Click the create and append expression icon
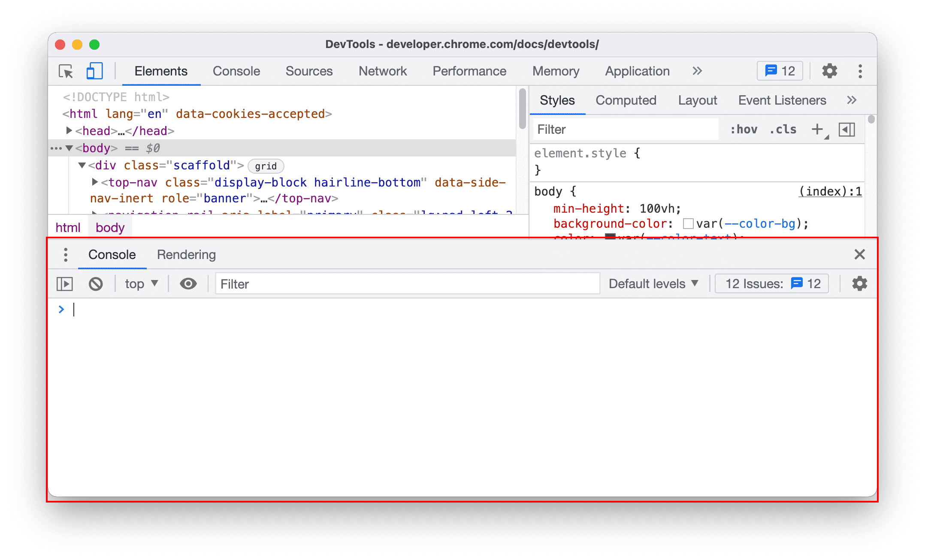Screen dimensions: 925x560 point(188,284)
